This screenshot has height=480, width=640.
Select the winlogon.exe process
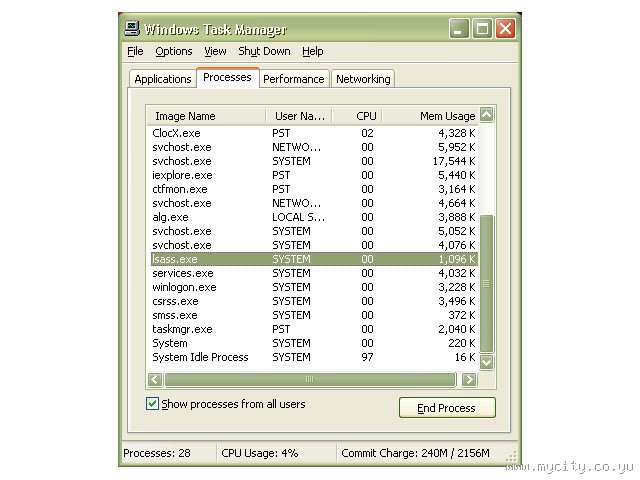(313, 287)
